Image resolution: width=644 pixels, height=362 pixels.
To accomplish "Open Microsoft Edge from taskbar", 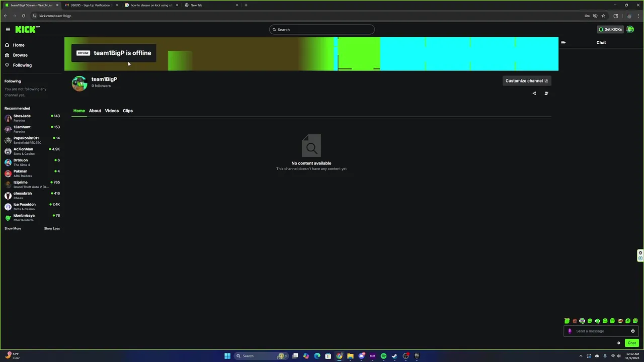I will pos(317,356).
